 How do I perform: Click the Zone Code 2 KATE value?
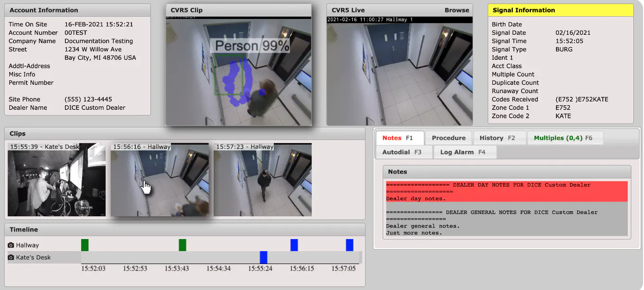point(563,116)
